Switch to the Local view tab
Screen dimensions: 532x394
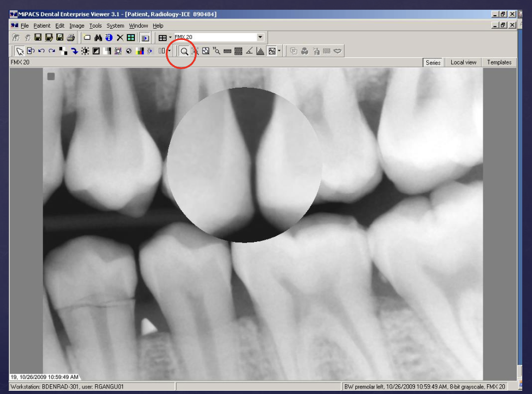coord(463,62)
